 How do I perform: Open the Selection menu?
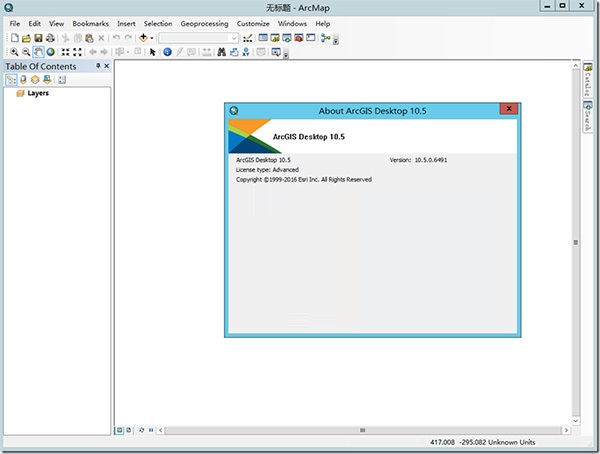click(x=158, y=24)
